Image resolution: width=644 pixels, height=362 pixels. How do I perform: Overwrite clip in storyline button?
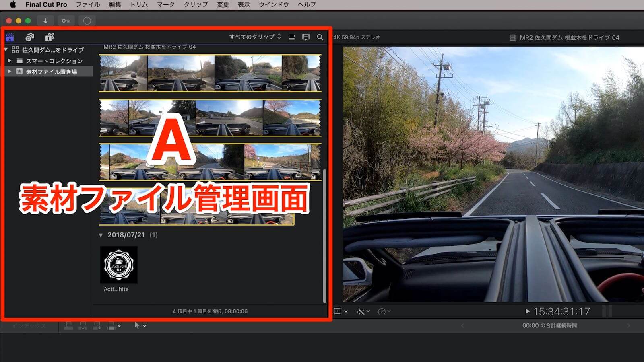(x=111, y=325)
